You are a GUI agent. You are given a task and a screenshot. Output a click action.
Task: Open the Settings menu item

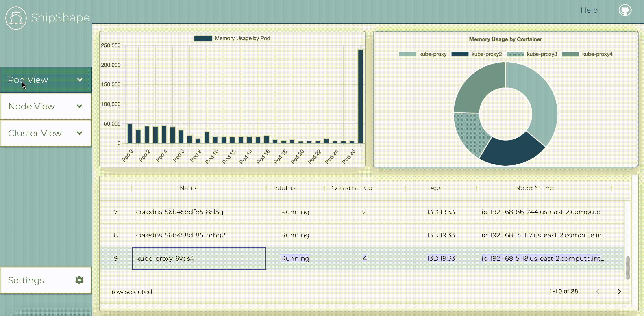pyautogui.click(x=26, y=280)
